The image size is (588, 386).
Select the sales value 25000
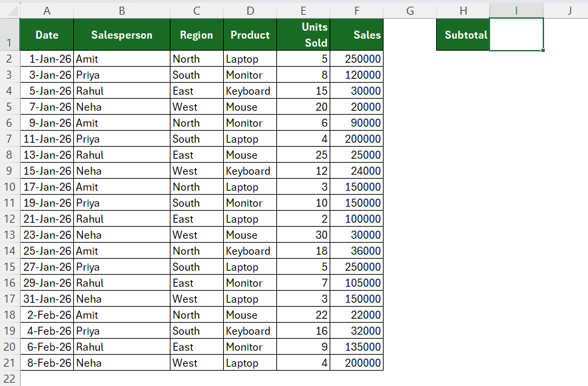coord(357,155)
